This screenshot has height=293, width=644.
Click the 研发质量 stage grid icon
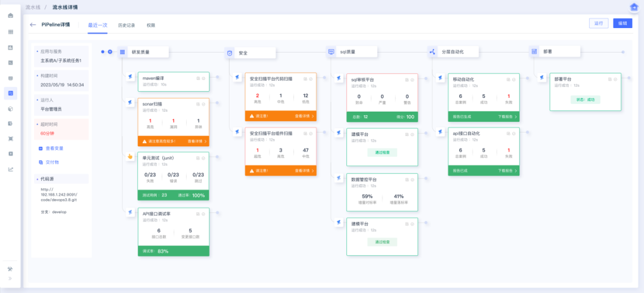click(122, 52)
